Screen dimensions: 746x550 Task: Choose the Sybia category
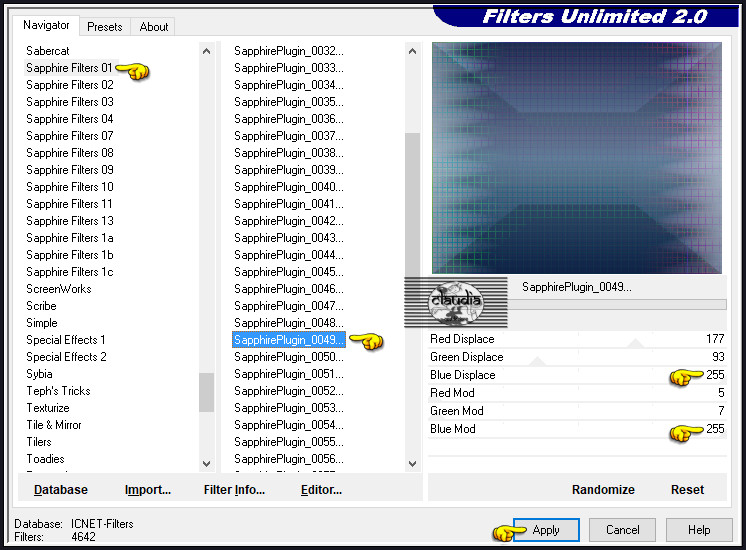click(39, 374)
